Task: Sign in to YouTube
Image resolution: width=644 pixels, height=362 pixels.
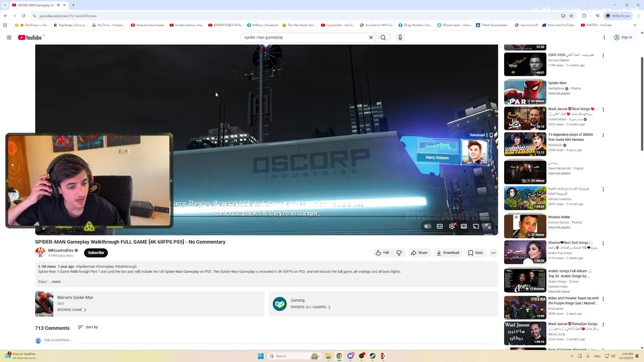Action: click(x=623, y=37)
